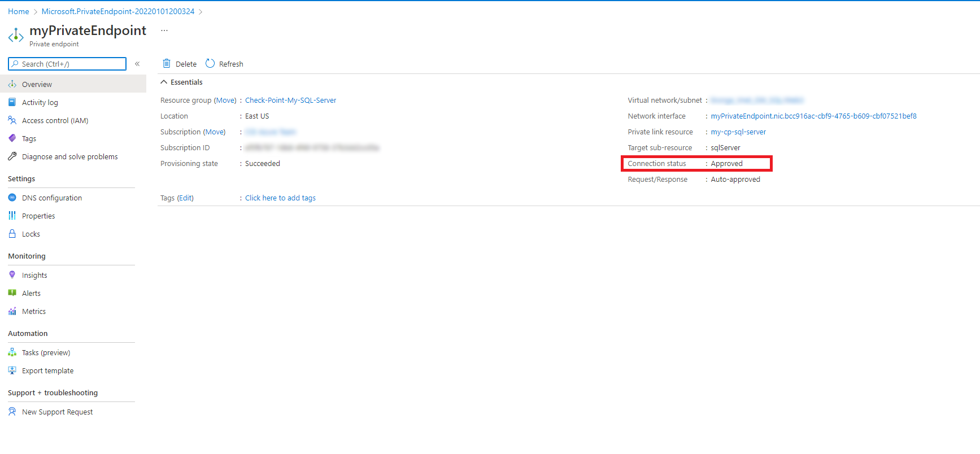The image size is (980, 454).
Task: Open myPrivateEndpoint.nic network interface link
Action: [813, 116]
